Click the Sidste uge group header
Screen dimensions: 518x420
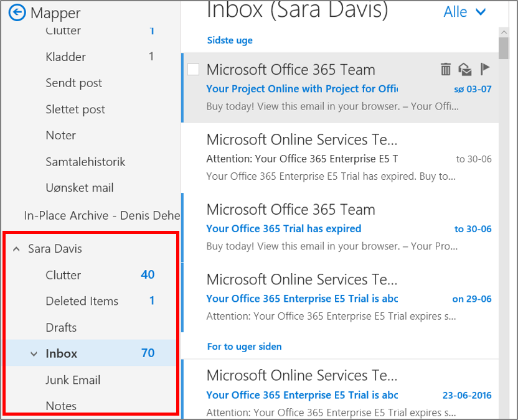pos(230,40)
